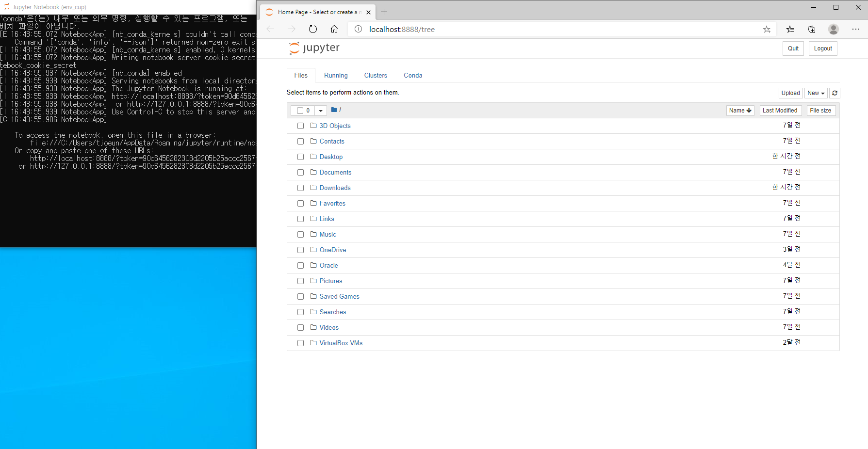Screen dimensions: 868x449
Task: Open browser settings and more menu
Action: 856,29
